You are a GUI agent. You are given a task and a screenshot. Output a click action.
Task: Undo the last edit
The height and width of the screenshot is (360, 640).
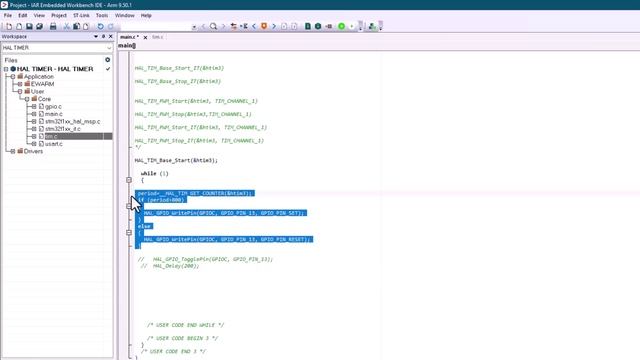100,27
